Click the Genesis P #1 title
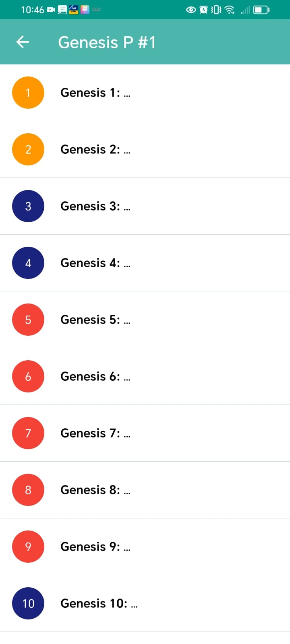The image size is (290, 644). pyautogui.click(x=107, y=42)
